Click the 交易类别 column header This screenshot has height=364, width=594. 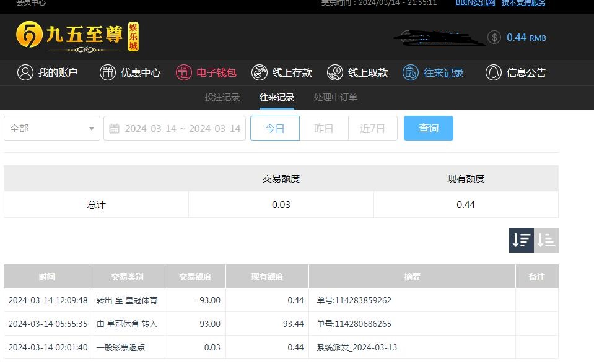coord(128,277)
